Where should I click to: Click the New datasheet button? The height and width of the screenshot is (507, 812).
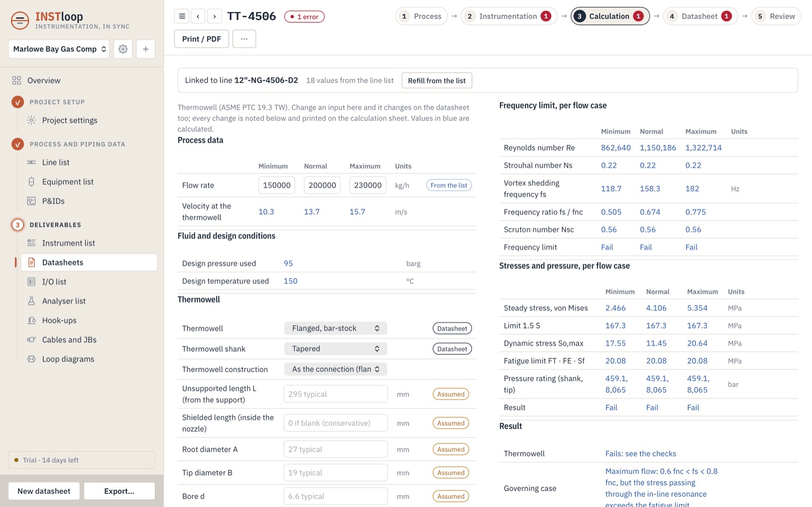[44, 491]
